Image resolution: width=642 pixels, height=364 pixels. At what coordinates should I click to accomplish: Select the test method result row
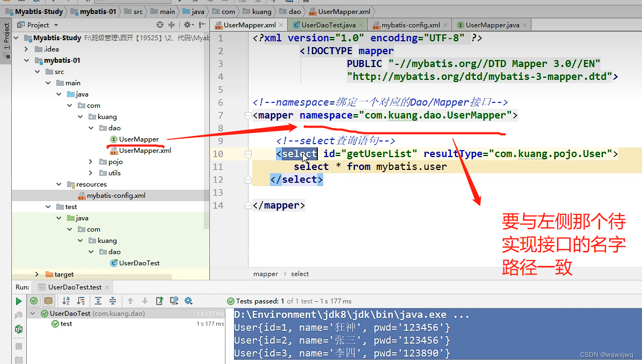point(126,323)
